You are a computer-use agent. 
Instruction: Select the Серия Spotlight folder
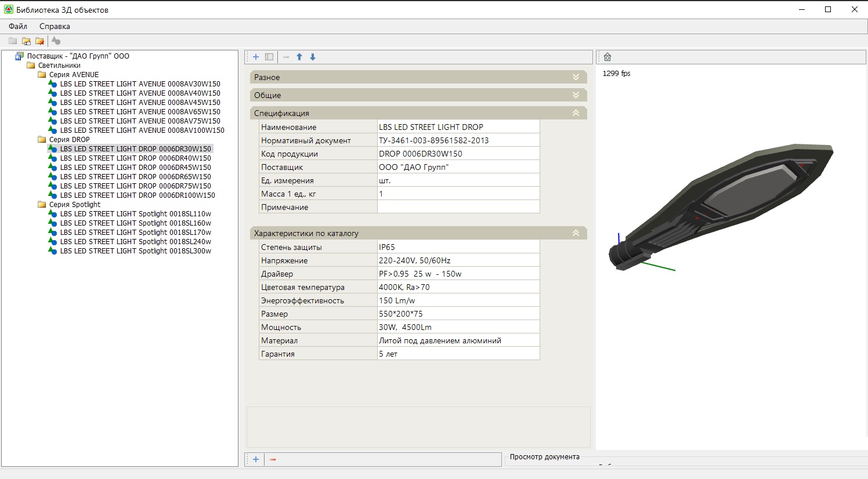(x=74, y=205)
